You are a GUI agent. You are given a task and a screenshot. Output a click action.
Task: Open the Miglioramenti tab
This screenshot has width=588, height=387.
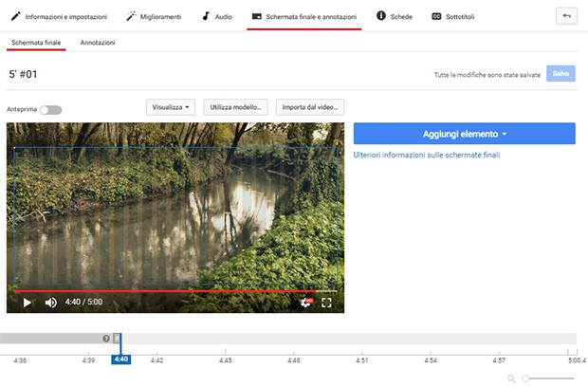point(154,16)
